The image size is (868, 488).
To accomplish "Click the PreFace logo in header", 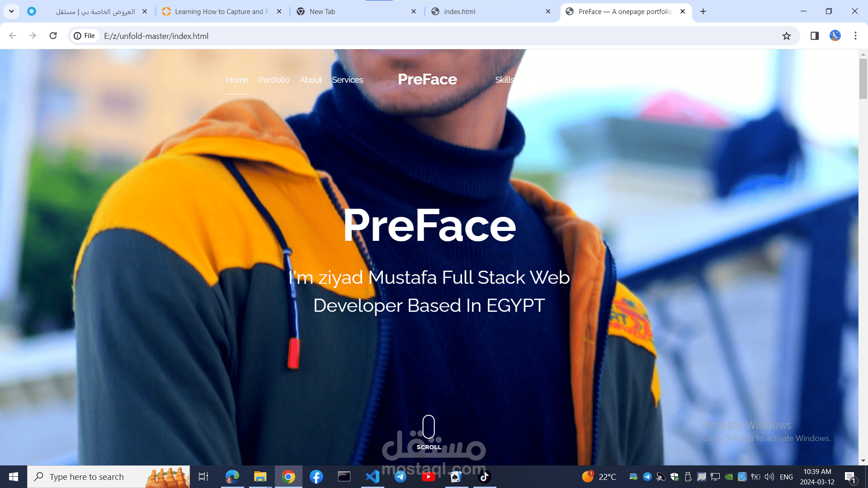I will click(428, 80).
